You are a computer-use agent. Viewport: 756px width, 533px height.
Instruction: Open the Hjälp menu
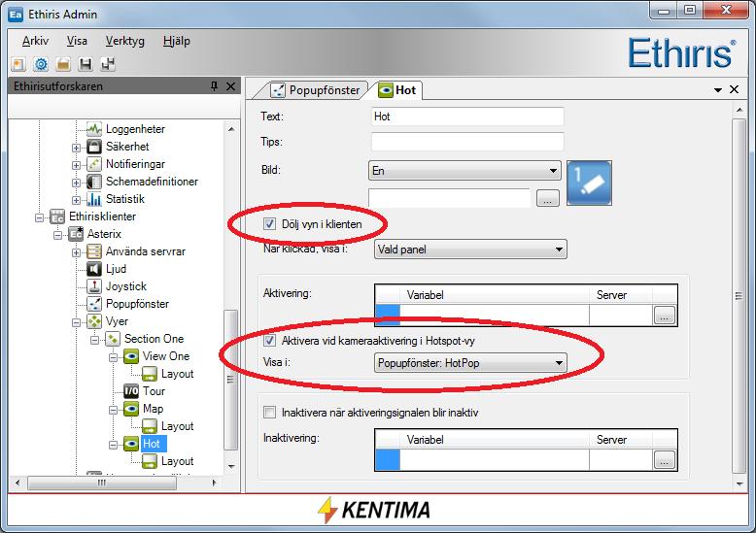coord(177,41)
